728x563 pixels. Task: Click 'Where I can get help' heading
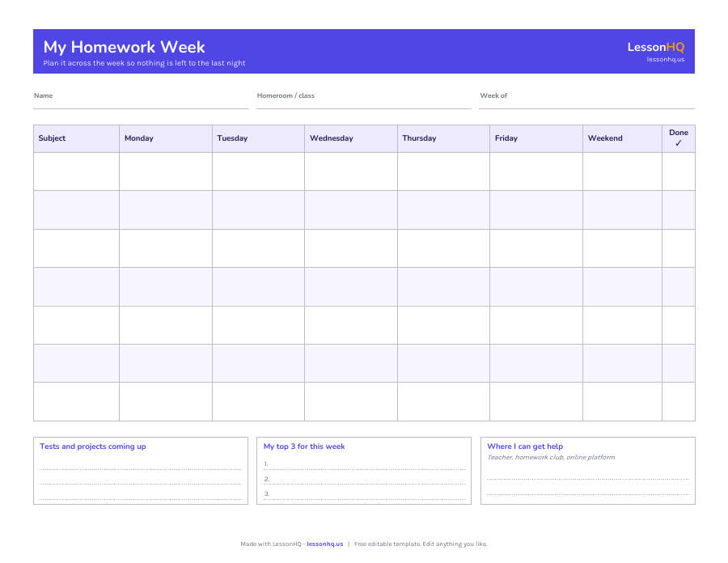pyautogui.click(x=525, y=447)
